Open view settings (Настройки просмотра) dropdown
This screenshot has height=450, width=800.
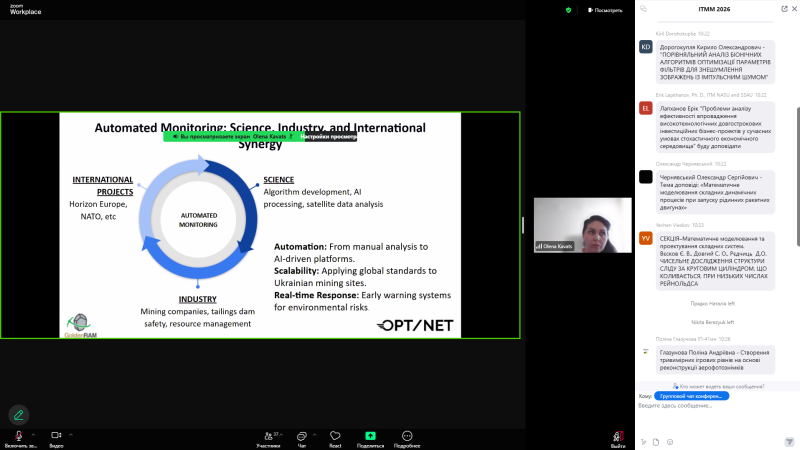click(327, 136)
